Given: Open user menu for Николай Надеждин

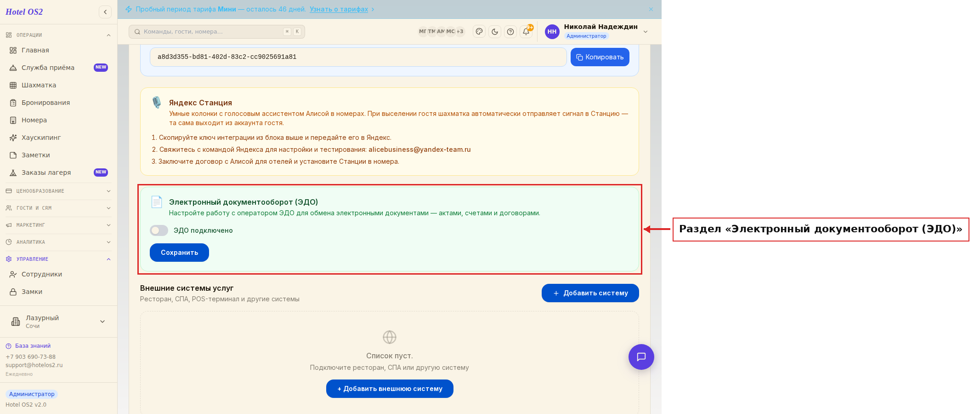Looking at the screenshot, I should tap(597, 32).
